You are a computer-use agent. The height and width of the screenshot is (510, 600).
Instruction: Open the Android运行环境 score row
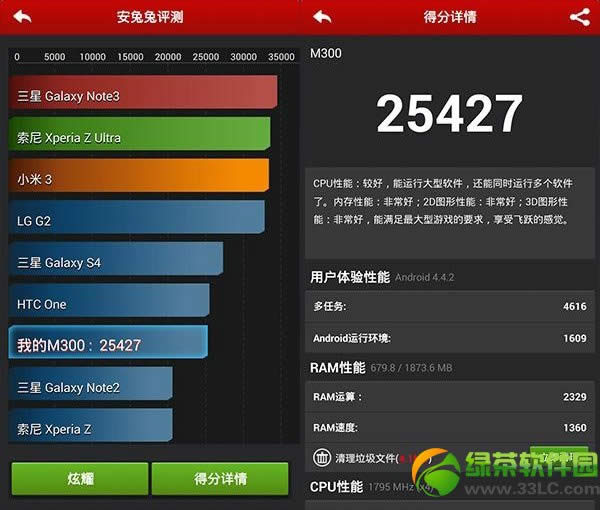450,338
